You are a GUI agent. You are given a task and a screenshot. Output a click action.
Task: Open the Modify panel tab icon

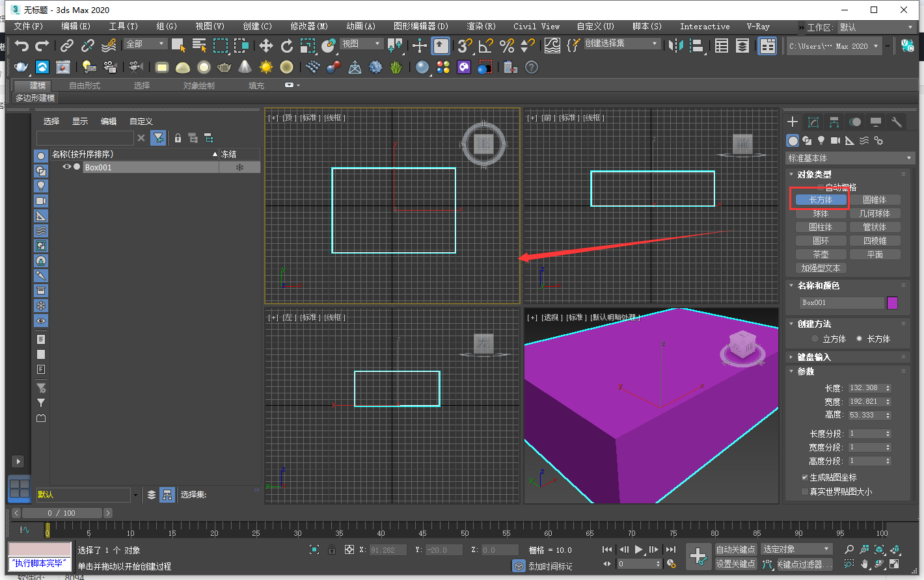pyautogui.click(x=813, y=122)
